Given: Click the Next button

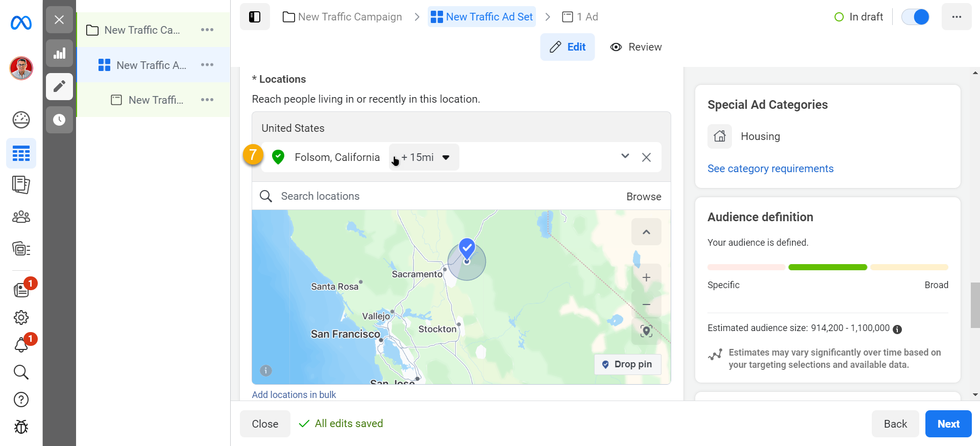Looking at the screenshot, I should click(948, 424).
